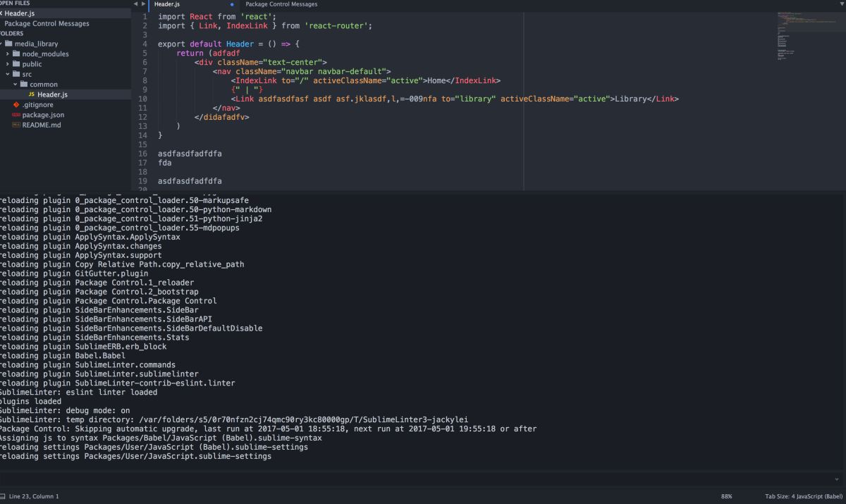Click 'SublimeLinter: debug mode: on' console line
846x504 pixels.
pyautogui.click(x=64, y=410)
